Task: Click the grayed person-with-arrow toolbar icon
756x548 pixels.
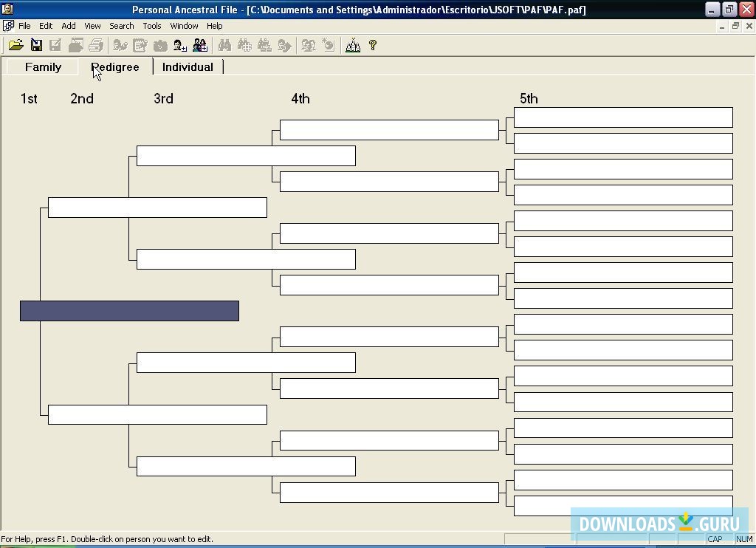Action: (x=284, y=45)
